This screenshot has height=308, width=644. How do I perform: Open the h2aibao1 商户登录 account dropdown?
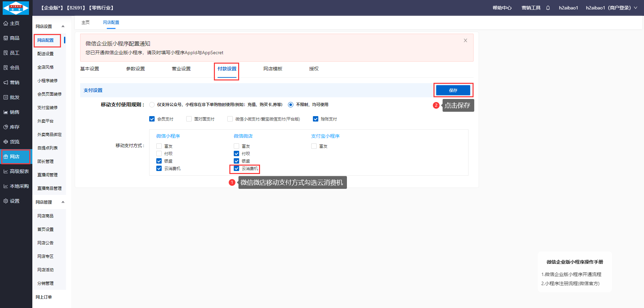coord(611,8)
